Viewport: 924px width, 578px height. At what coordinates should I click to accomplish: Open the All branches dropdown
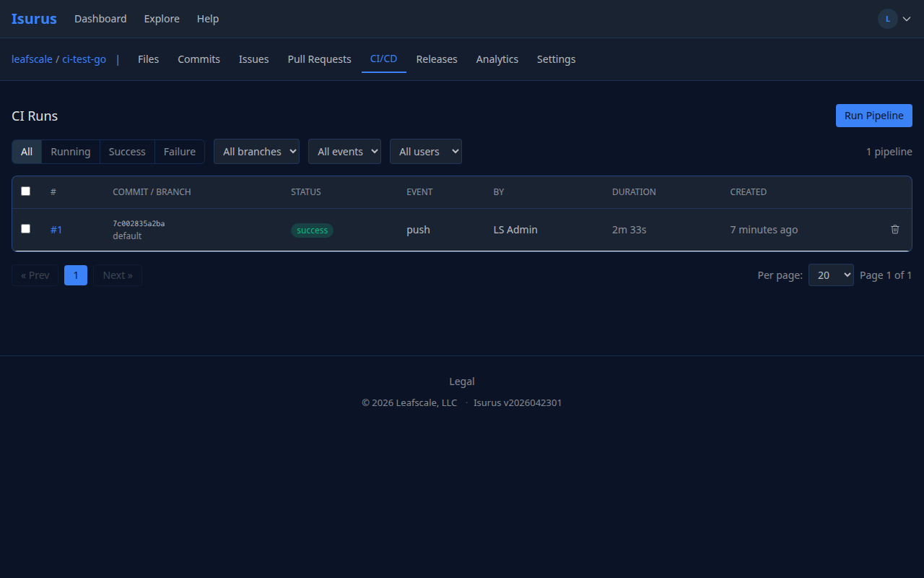click(x=256, y=152)
